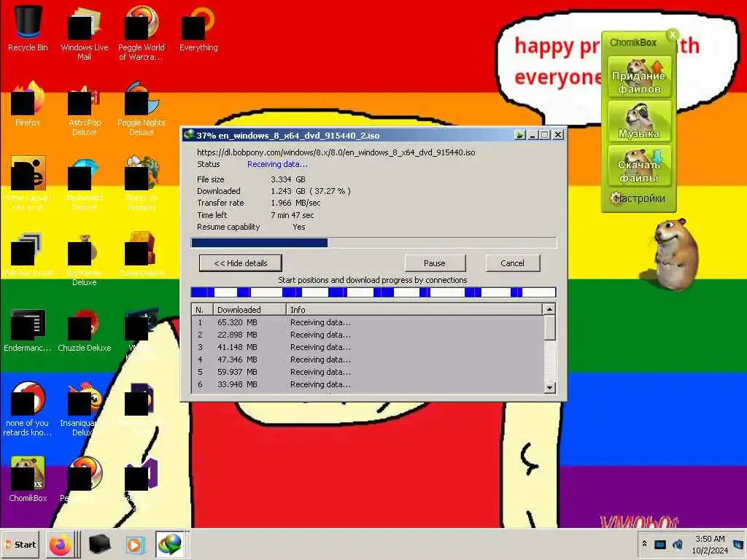Viewport: 747px width, 560px height.
Task: Select Peggle World of Warcraft desktop icon
Action: (141, 32)
